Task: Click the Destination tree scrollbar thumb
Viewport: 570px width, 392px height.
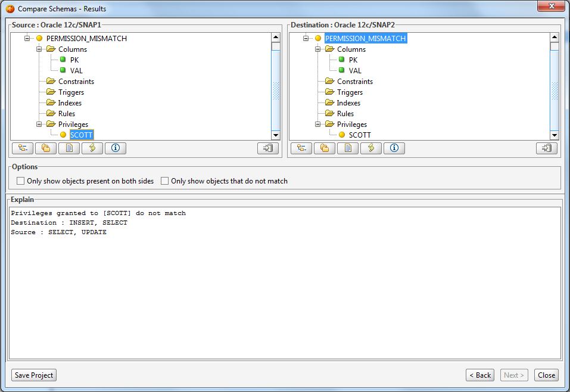Action: 555,90
